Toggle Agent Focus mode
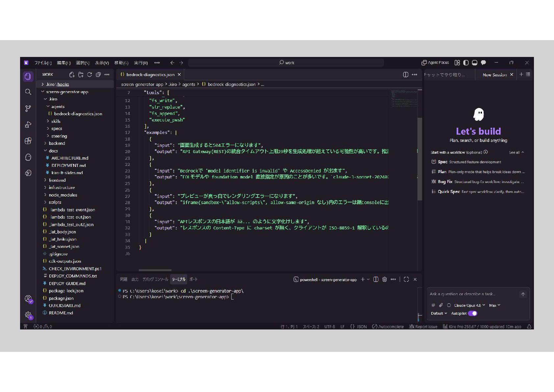The width and height of the screenshot is (554, 392). [435, 63]
